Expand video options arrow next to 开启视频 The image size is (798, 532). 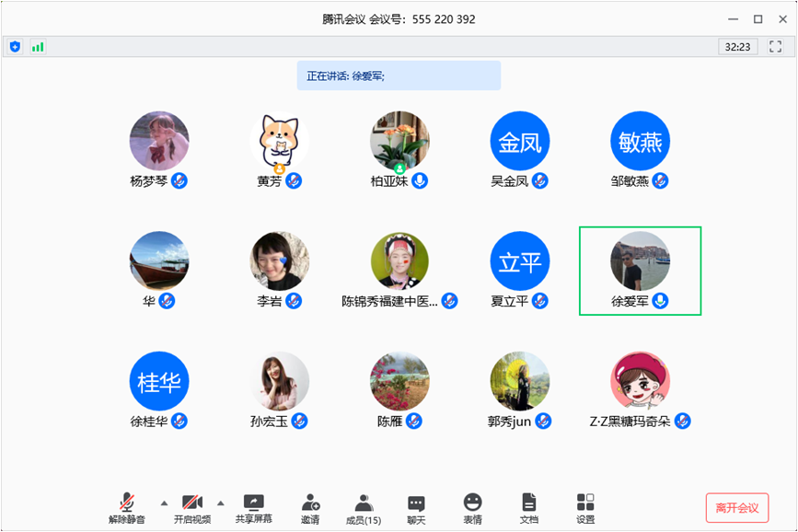click(x=220, y=503)
